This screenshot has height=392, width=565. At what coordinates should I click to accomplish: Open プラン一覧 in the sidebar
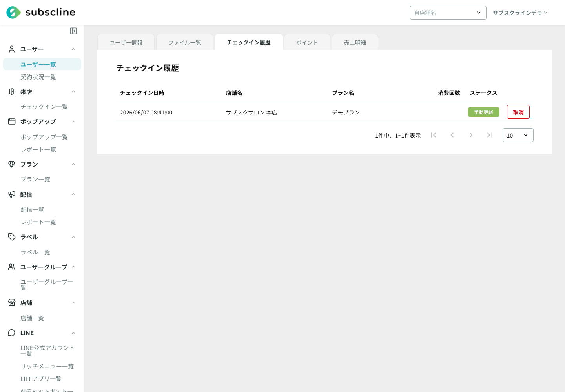pyautogui.click(x=35, y=179)
